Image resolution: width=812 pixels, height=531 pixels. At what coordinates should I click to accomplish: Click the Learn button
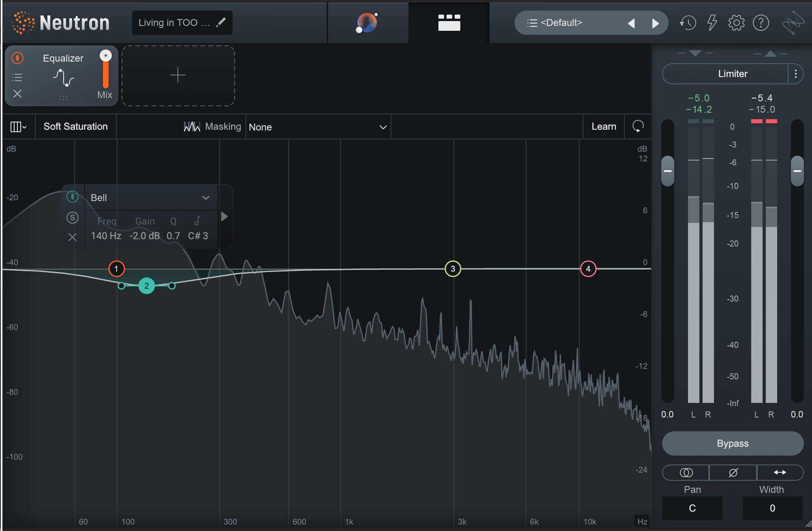604,126
